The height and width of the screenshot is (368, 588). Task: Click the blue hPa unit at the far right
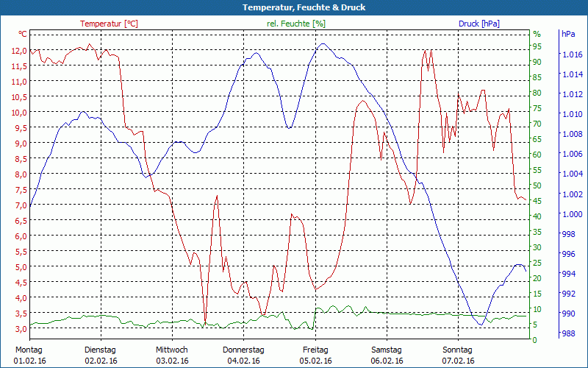[x=568, y=34]
